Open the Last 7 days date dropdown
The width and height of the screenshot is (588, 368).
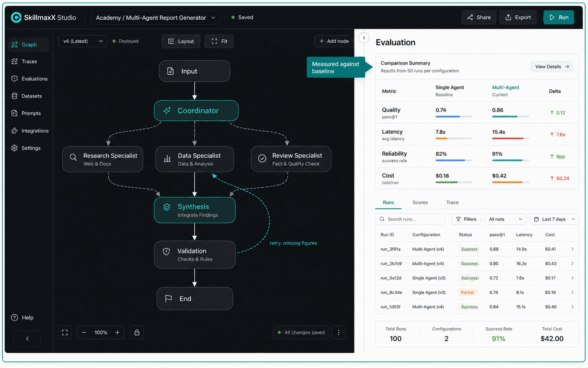click(554, 219)
